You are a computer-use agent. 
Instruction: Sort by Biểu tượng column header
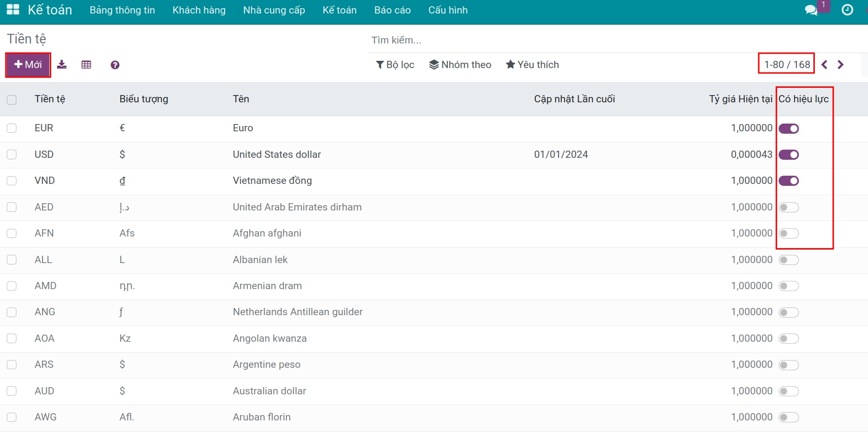pyautogui.click(x=144, y=99)
